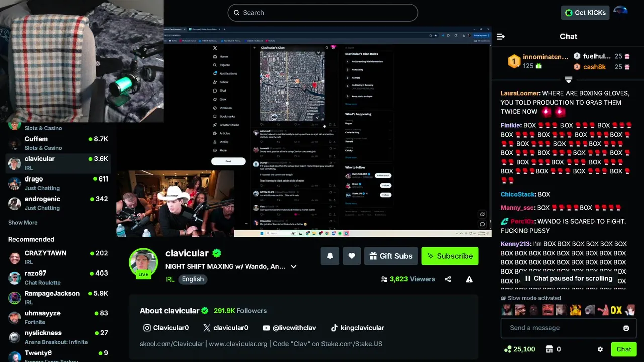Open recommended channel razo97
Image resolution: width=644 pixels, height=362 pixels.
58,277
